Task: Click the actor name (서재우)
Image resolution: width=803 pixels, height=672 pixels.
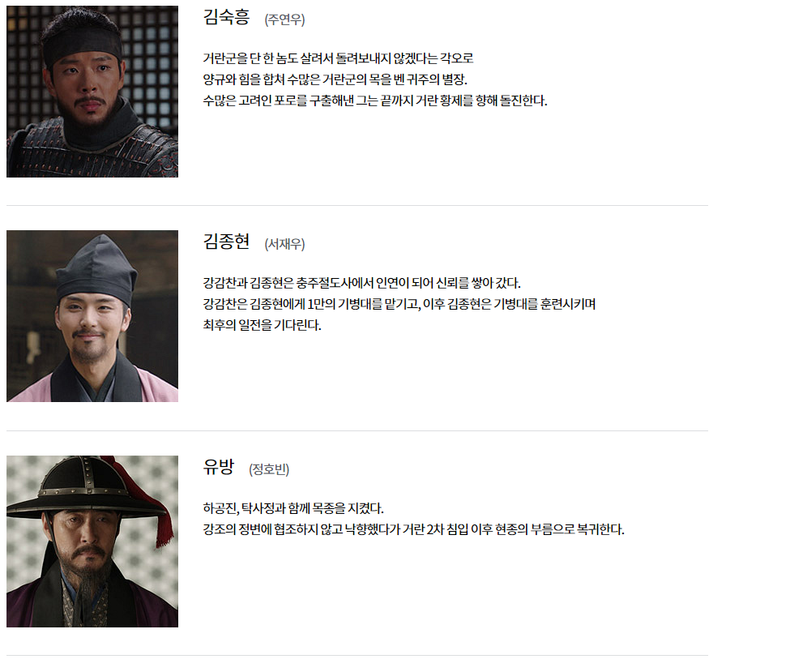Action: (x=284, y=244)
